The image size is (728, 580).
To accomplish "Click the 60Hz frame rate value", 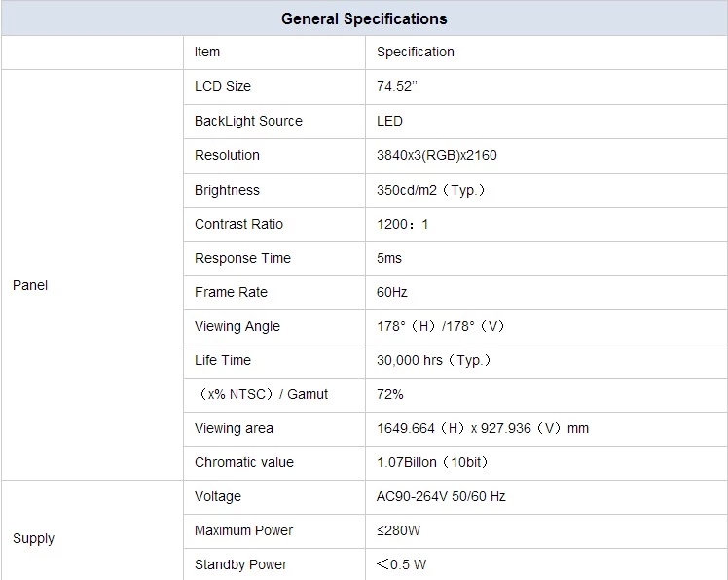I will click(x=390, y=292).
